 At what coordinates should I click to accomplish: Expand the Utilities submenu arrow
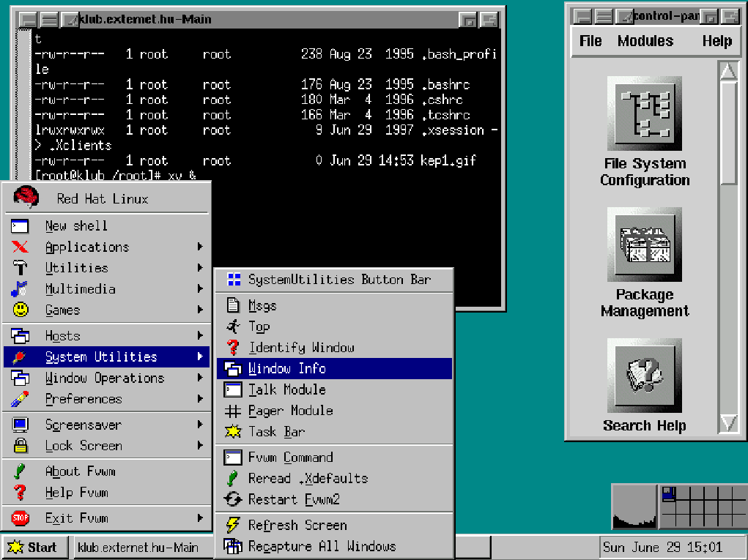200,268
